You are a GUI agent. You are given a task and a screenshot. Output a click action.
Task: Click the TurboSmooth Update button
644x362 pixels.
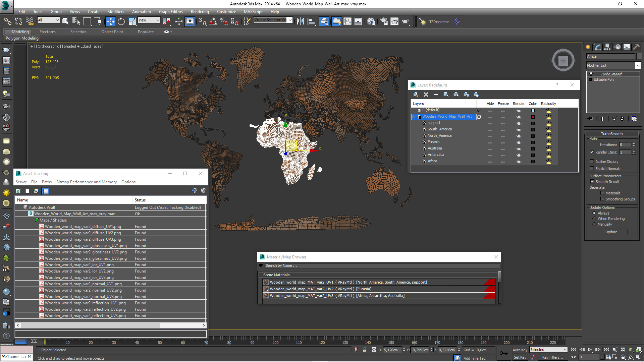coord(611,232)
